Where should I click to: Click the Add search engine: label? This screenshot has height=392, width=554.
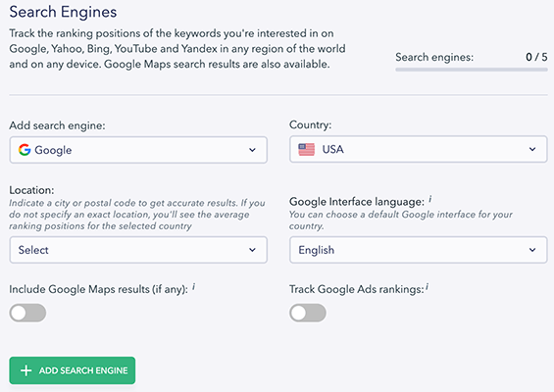[57, 125]
